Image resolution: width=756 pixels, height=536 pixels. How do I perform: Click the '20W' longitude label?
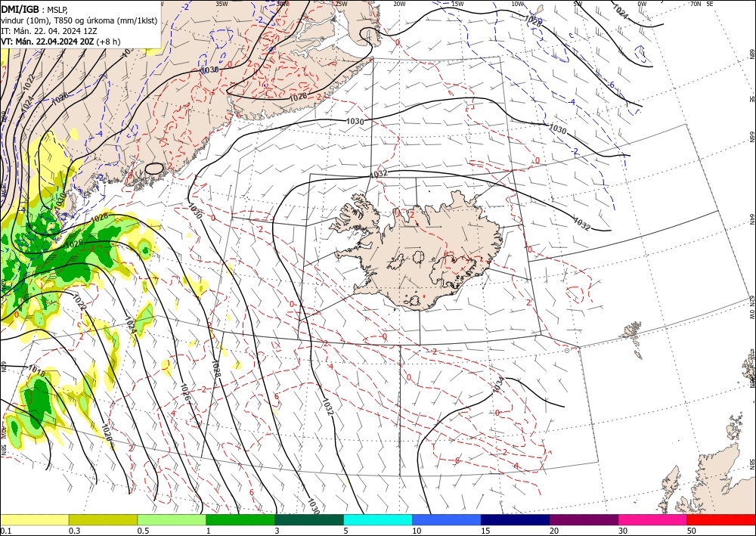tap(399, 4)
